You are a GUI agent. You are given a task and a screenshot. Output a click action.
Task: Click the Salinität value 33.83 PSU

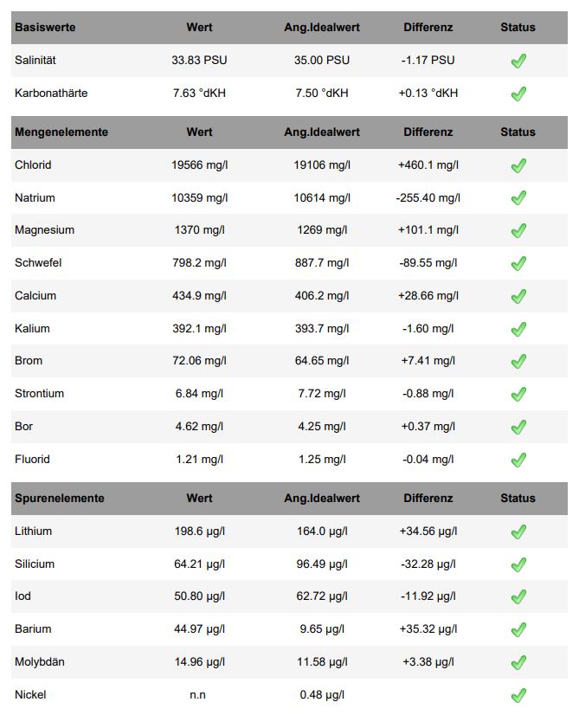(199, 61)
